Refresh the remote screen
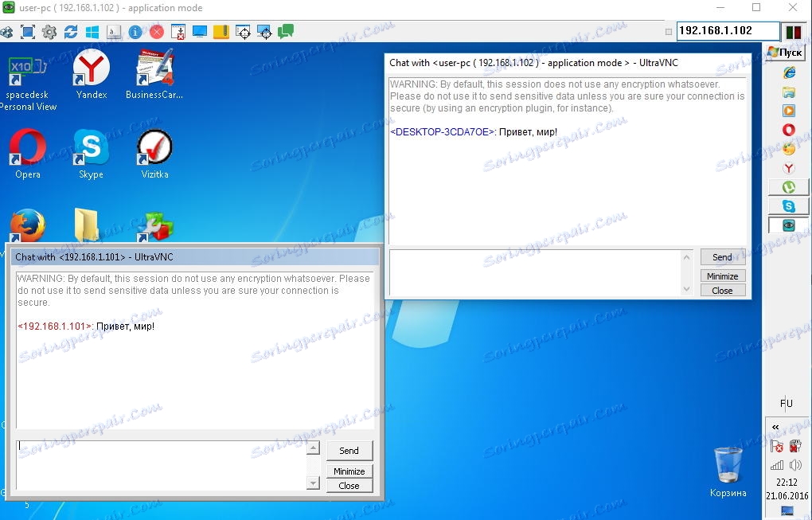This screenshot has width=812, height=520. (71, 32)
